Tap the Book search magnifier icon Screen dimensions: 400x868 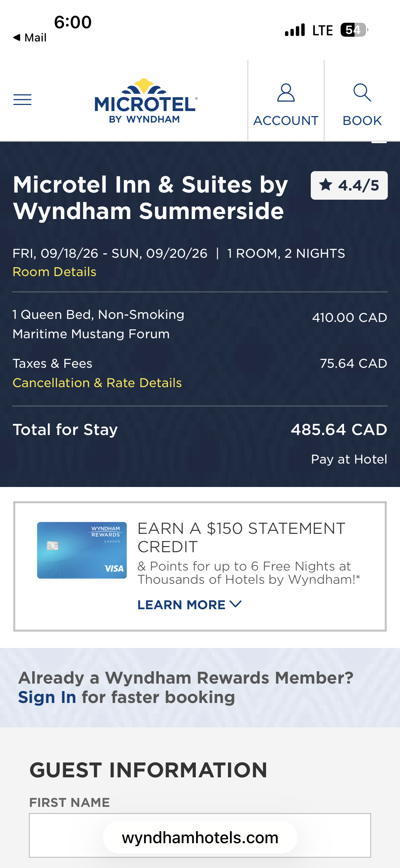(362, 93)
